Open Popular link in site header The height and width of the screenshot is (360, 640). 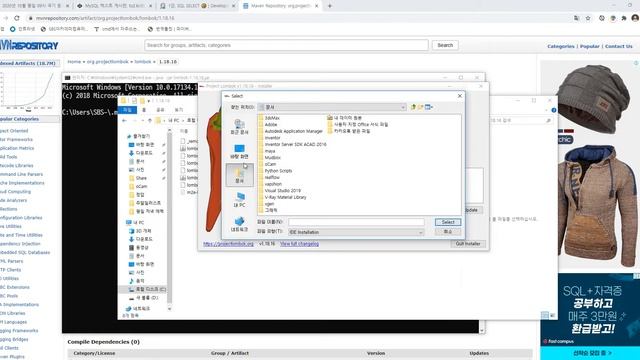click(x=589, y=47)
